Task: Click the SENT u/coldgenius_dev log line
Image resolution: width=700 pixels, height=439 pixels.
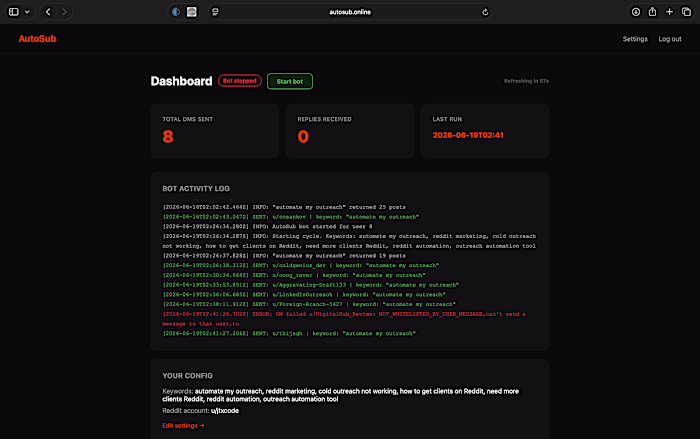Action: coord(300,265)
